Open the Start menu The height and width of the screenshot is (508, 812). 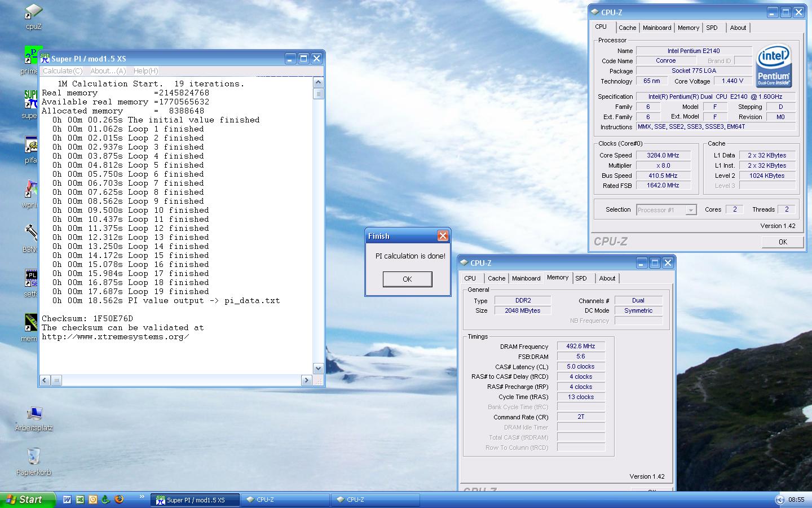point(28,500)
